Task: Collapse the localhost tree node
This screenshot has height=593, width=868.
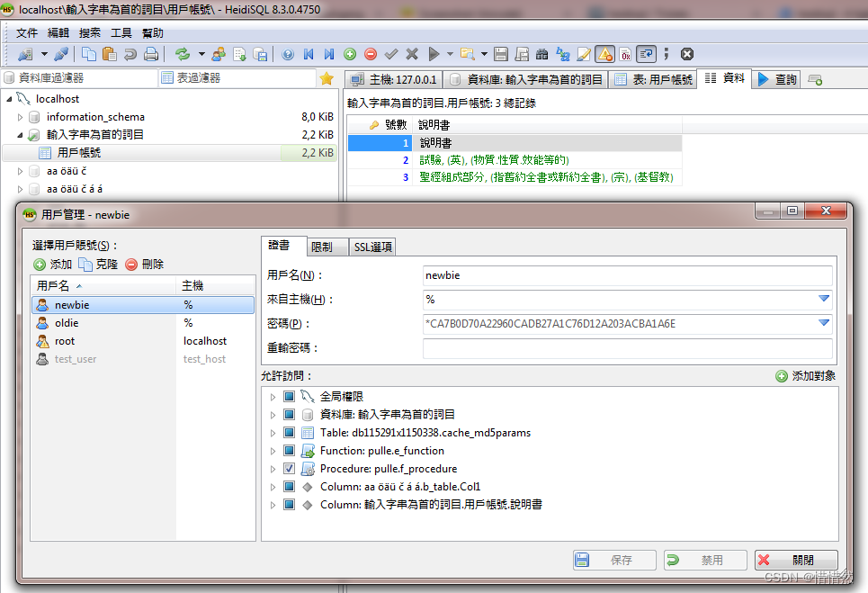Action: coord(9,99)
